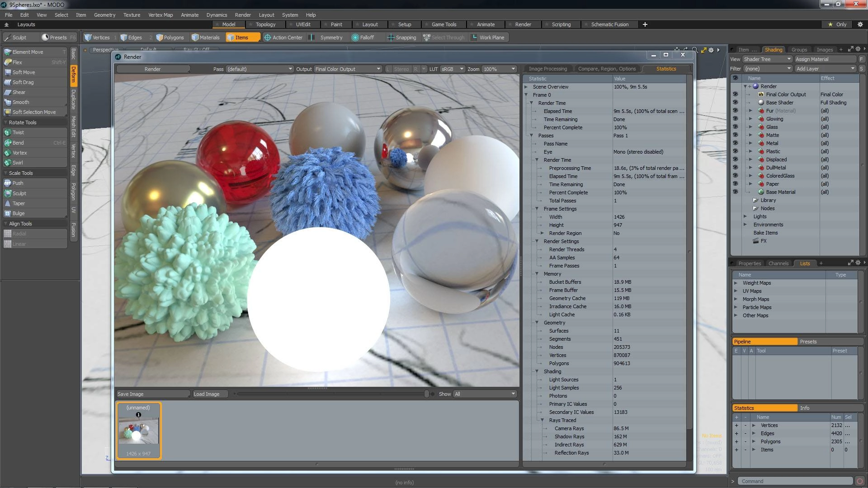Click the Fur material icon in Shader Tree
868x488 pixels.
[x=761, y=111]
